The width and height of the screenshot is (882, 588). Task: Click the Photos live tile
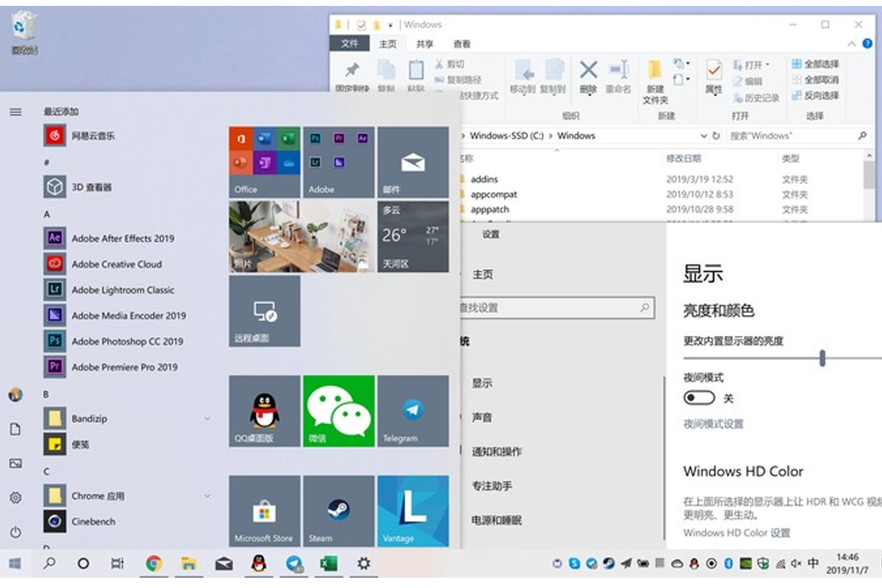tap(302, 237)
